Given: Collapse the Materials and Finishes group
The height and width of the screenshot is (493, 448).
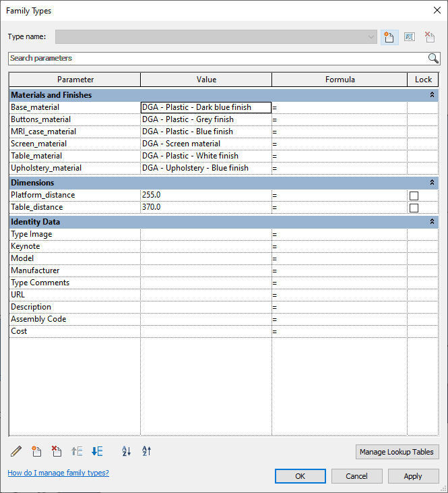Looking at the screenshot, I should point(432,95).
